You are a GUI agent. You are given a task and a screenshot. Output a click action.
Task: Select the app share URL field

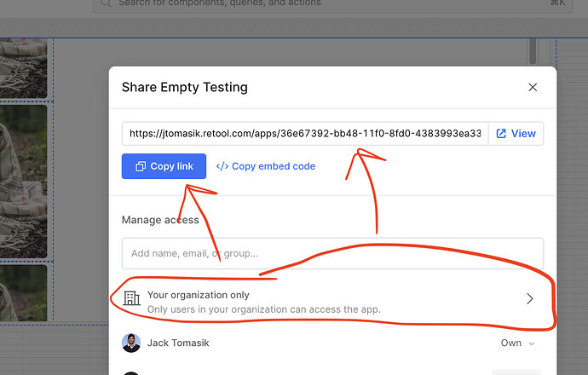[x=304, y=134]
